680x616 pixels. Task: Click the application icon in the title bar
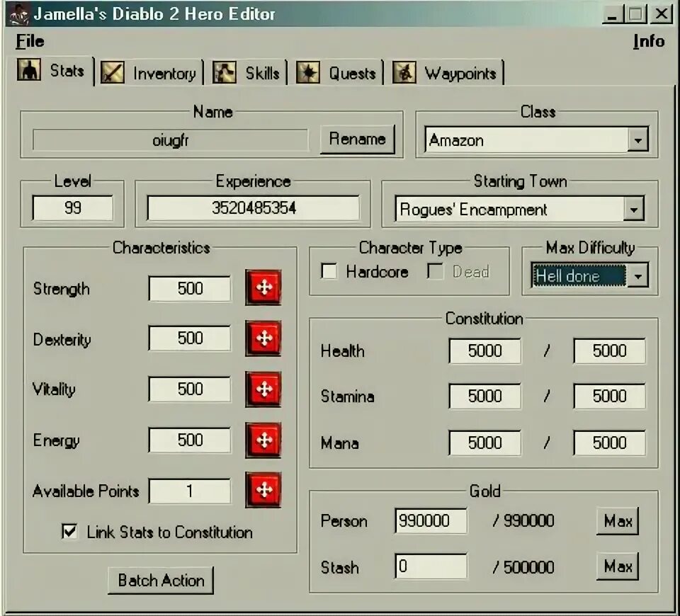(18, 14)
